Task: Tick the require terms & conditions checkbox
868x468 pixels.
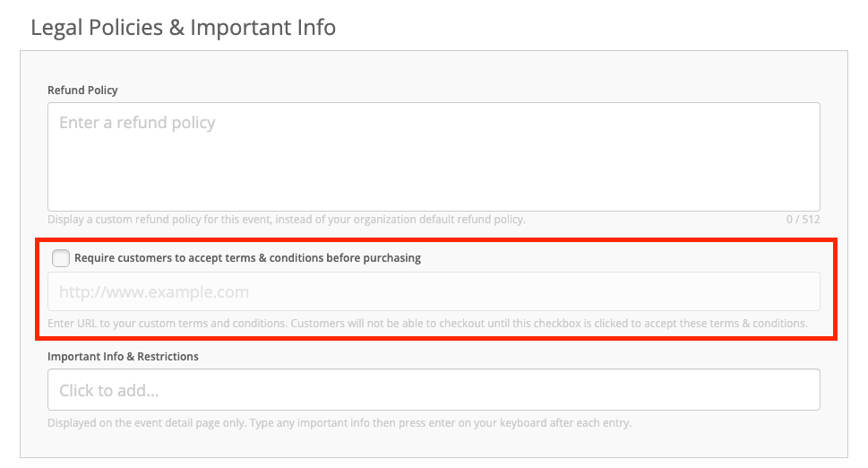Action: 61,258
